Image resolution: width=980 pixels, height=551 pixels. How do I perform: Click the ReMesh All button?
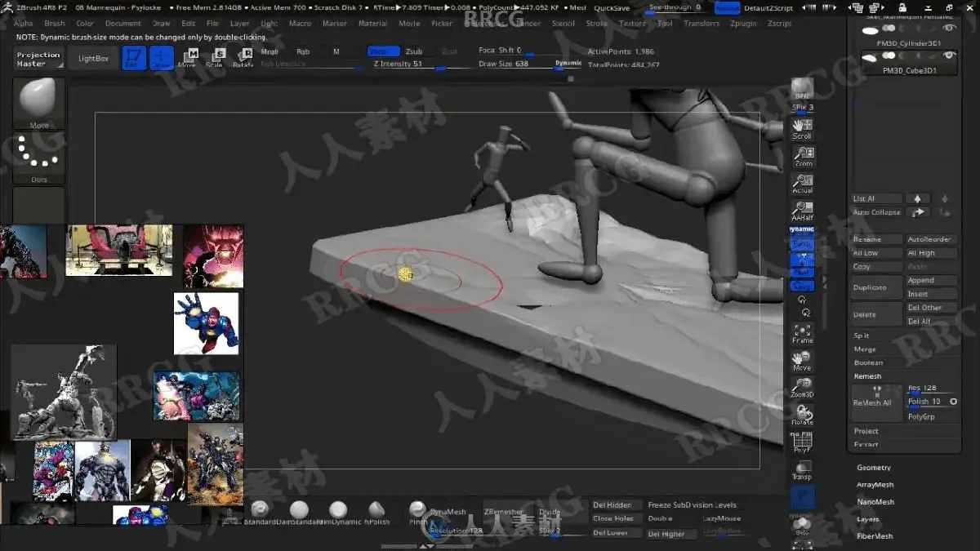point(878,403)
